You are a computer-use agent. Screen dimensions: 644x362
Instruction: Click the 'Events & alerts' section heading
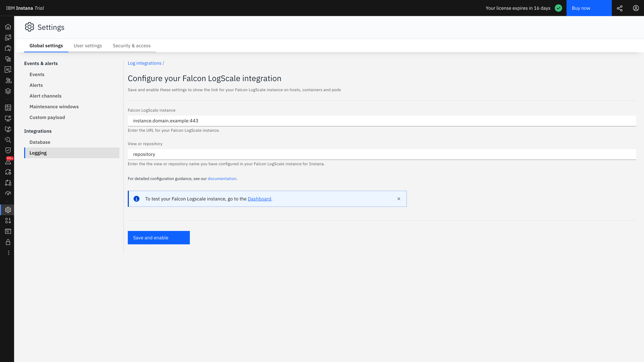(x=41, y=64)
